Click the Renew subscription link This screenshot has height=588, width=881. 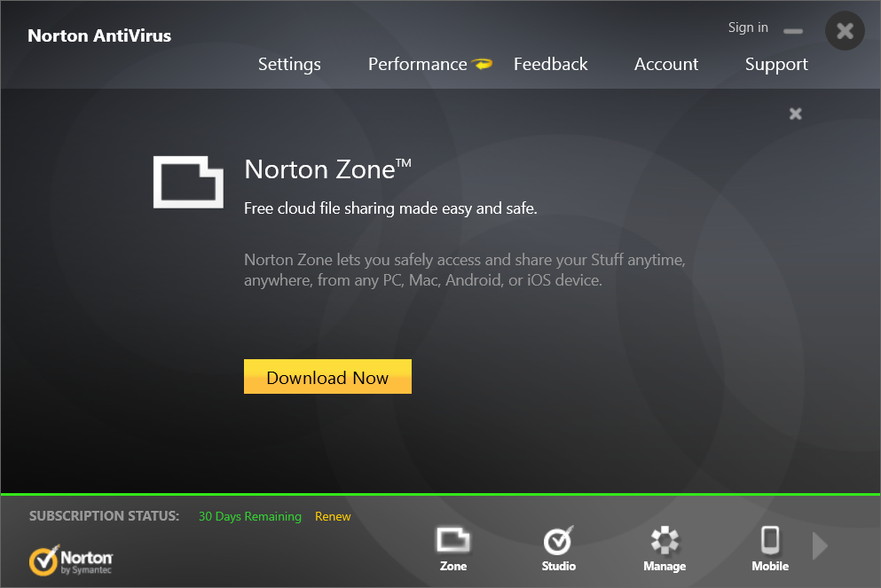coord(333,516)
